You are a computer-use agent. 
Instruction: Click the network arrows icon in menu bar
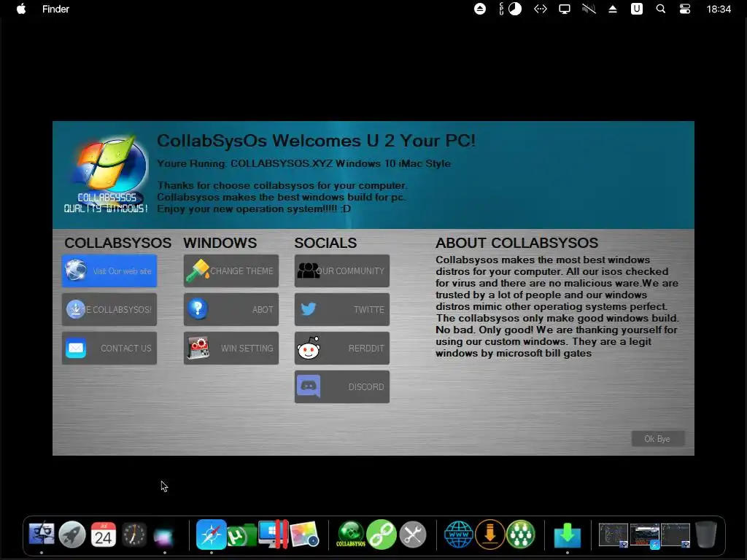pos(541,9)
